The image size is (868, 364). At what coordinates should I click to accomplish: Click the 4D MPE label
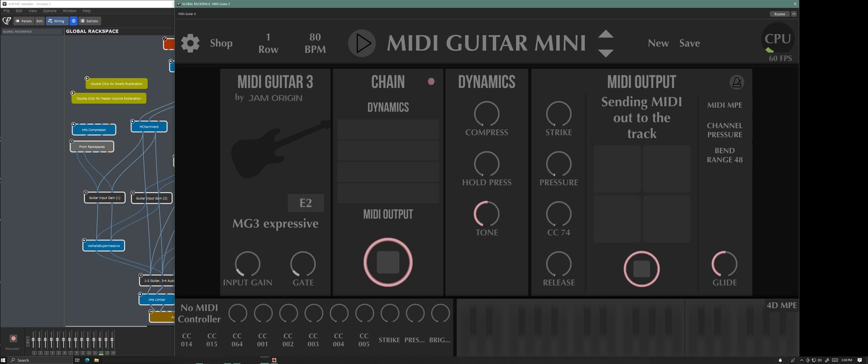point(782,306)
